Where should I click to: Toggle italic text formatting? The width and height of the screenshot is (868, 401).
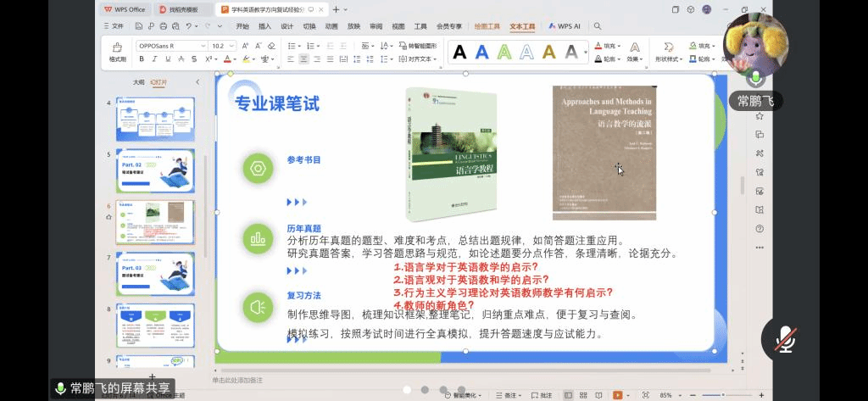(154, 59)
